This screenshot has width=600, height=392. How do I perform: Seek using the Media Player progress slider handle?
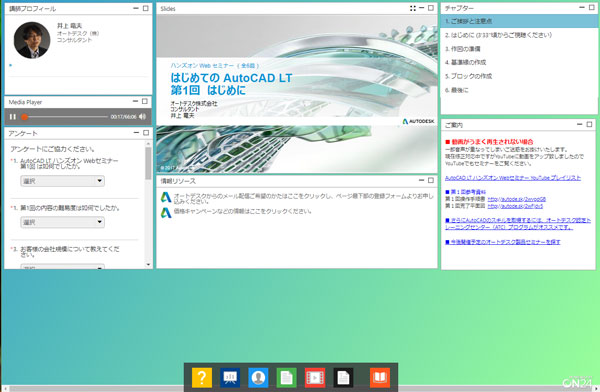(x=24, y=117)
